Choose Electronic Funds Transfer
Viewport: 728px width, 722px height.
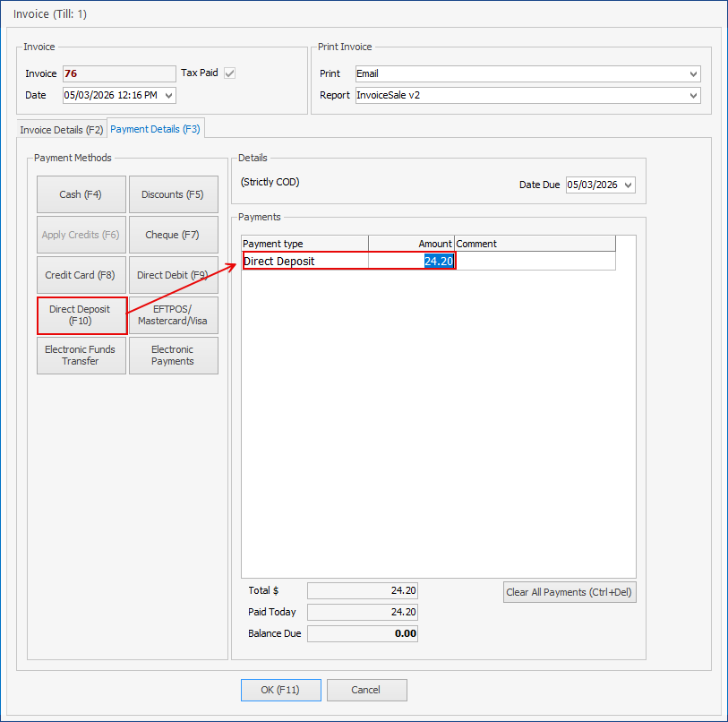tap(81, 356)
